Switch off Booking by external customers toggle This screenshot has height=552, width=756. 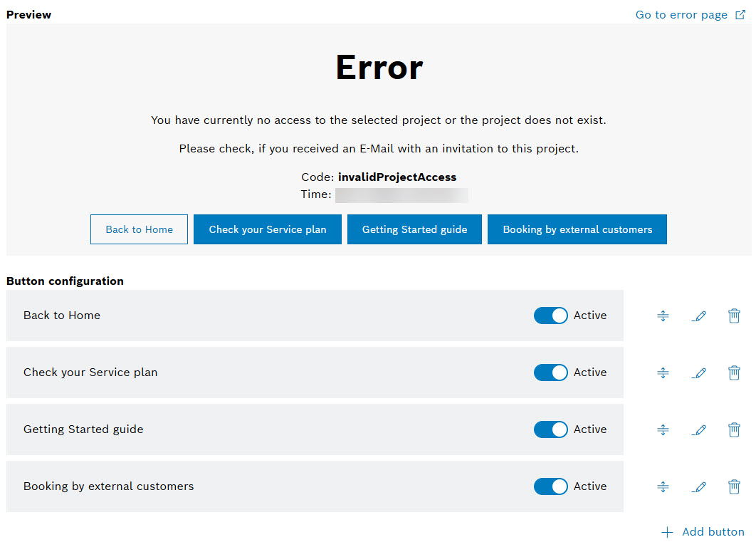coord(550,486)
